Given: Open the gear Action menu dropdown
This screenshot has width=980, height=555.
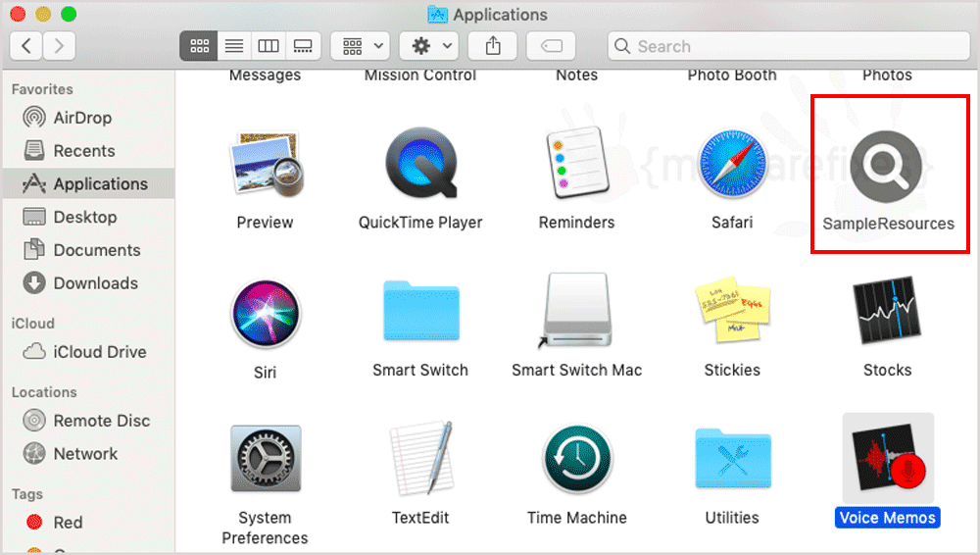Looking at the screenshot, I should tap(429, 46).
